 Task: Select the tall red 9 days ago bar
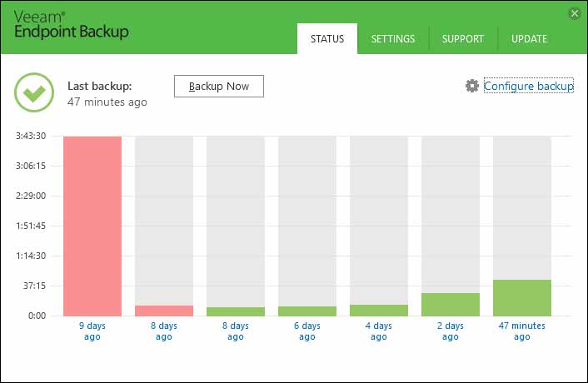point(92,226)
